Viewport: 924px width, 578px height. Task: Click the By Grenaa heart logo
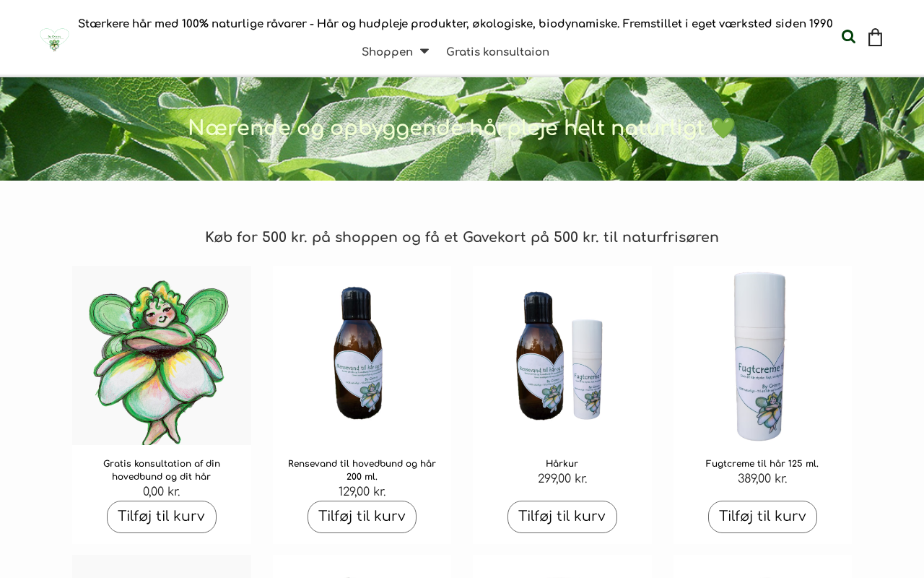coord(54,39)
